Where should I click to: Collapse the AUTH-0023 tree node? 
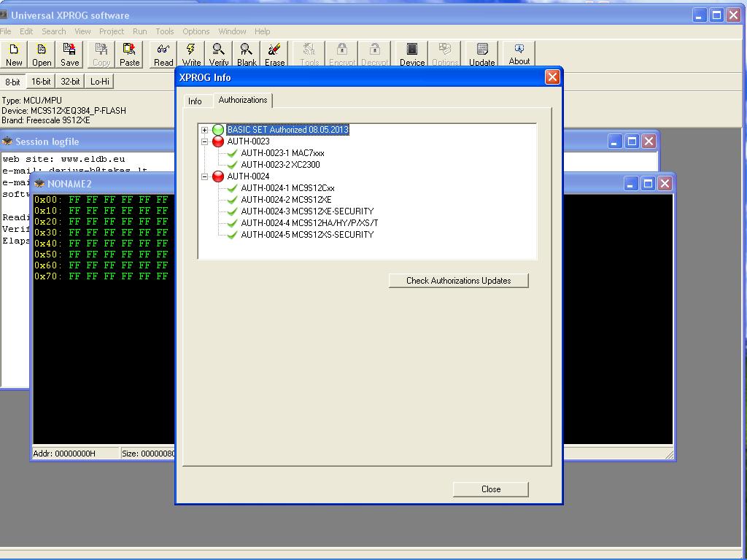point(205,141)
